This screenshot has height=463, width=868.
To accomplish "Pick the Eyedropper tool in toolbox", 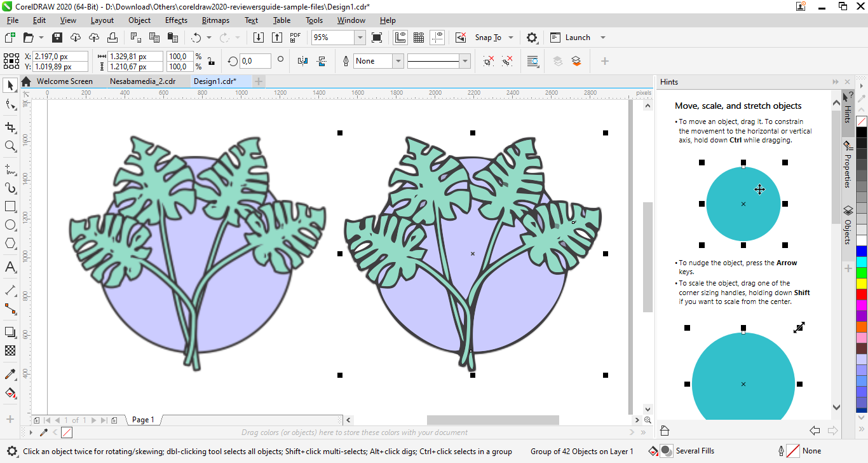I will click(x=10, y=374).
